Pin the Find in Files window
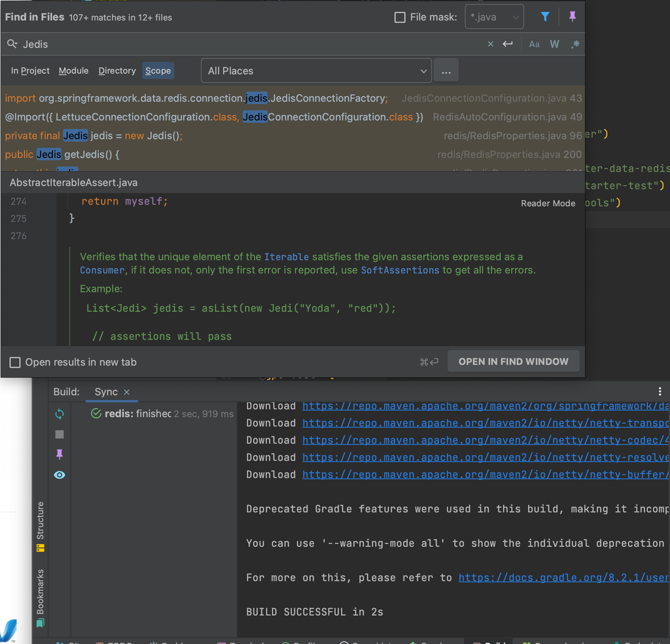The image size is (670, 644). [x=572, y=17]
